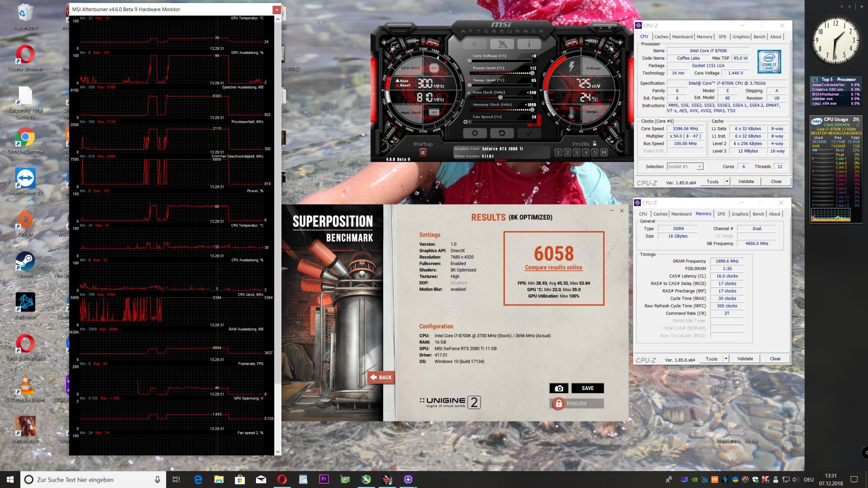This screenshot has width=868, height=488.
Task: Click the OC Scanner icon in Afterburner
Action: tap(502, 44)
